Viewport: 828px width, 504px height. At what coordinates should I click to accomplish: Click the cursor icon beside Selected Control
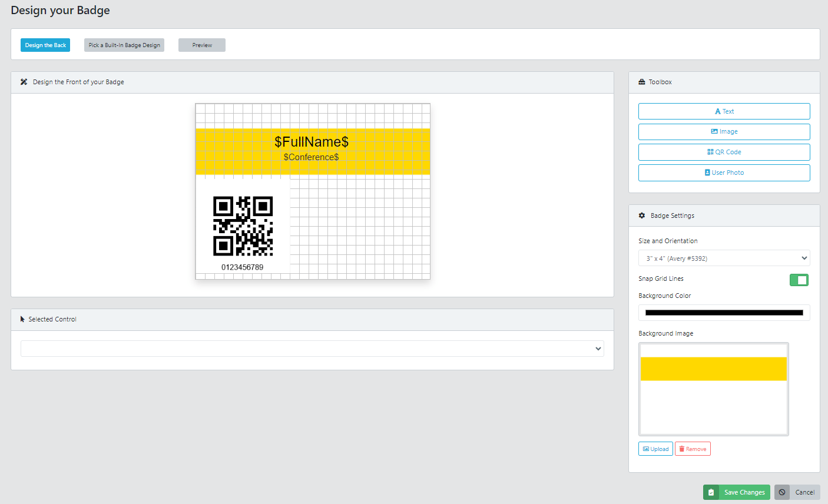click(22, 319)
